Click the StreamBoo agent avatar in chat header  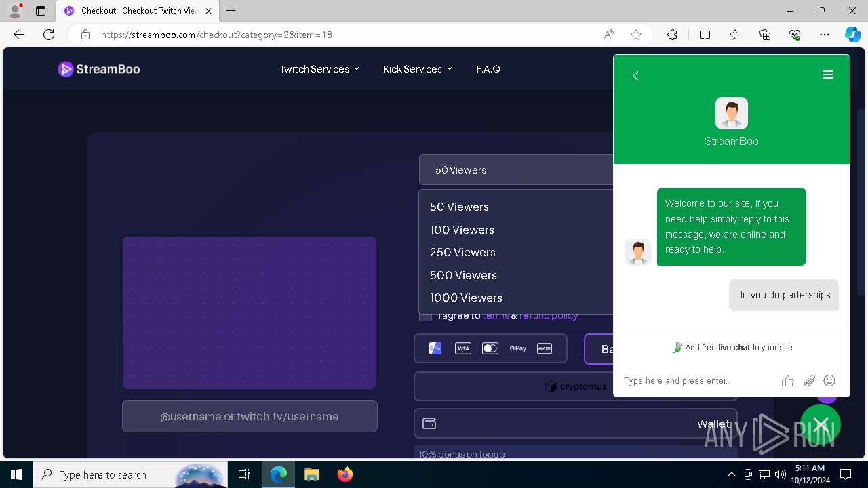pos(731,113)
